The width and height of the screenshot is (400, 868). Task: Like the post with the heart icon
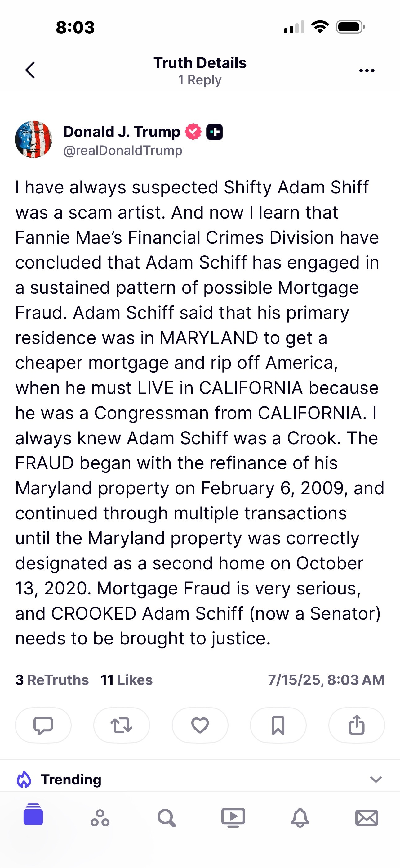click(200, 725)
